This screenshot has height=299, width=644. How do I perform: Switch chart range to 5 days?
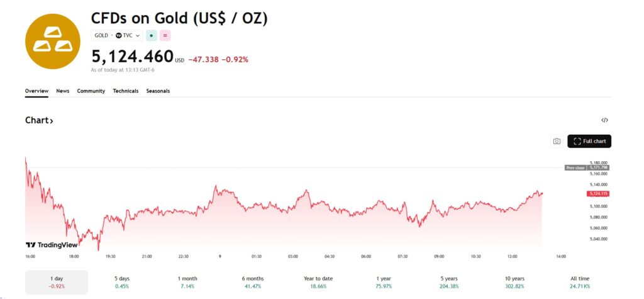tap(121, 282)
